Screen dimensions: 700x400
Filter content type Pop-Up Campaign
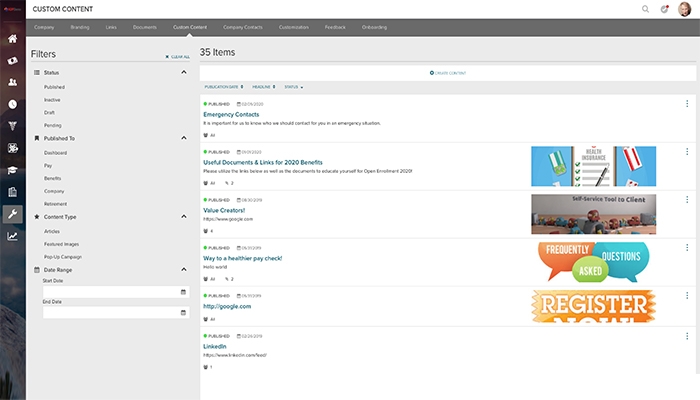click(x=63, y=257)
